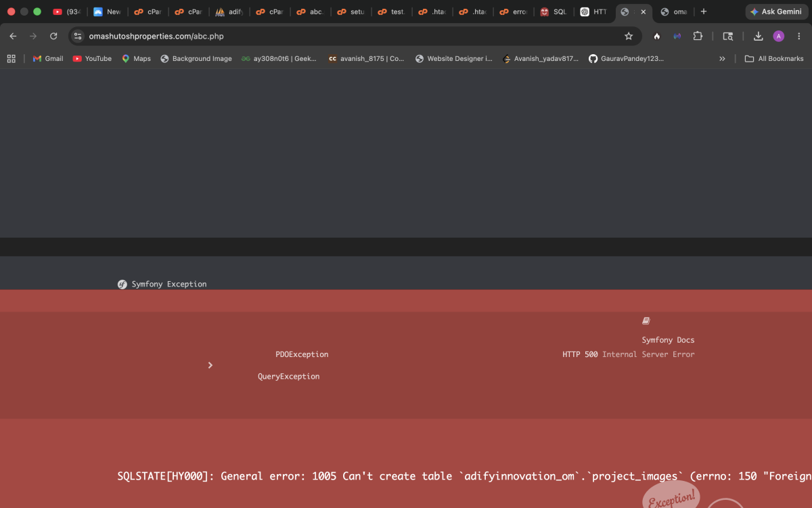
Task: Open the avanish_8175 CodeChef bookmark
Action: pyautogui.click(x=366, y=59)
